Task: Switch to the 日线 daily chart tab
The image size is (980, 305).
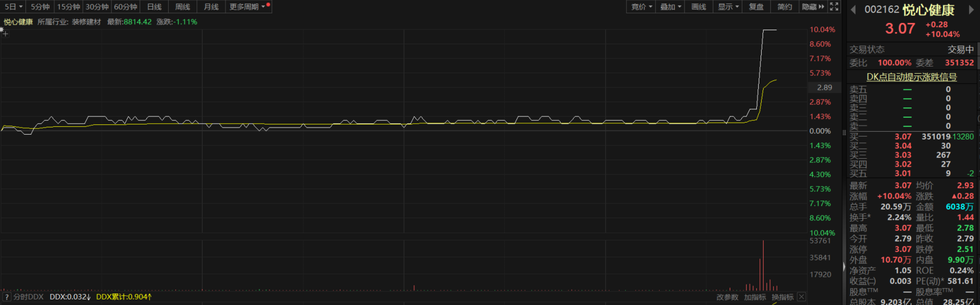Action: pos(154,7)
